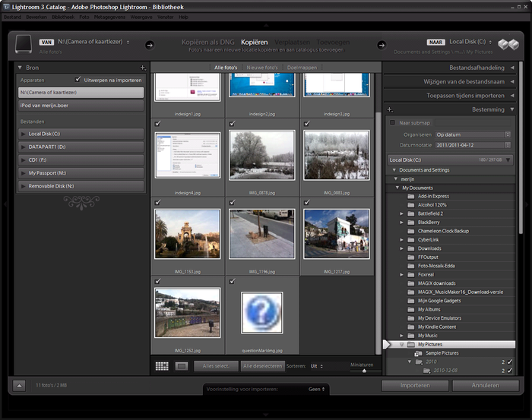Uncheck the IMG_1153.jpg checkbox
532x420 pixels.
tap(157, 202)
